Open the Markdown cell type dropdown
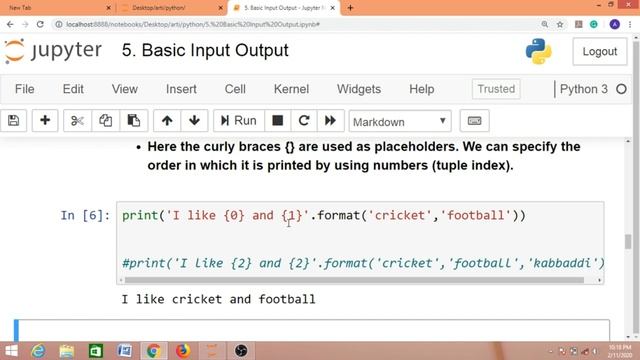 pyautogui.click(x=400, y=121)
